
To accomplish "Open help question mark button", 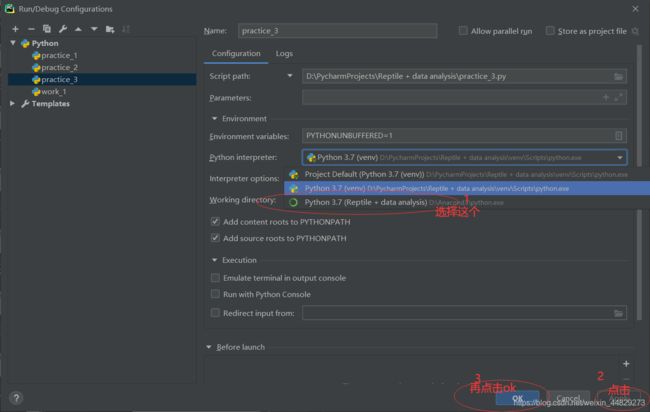I will 16,398.
